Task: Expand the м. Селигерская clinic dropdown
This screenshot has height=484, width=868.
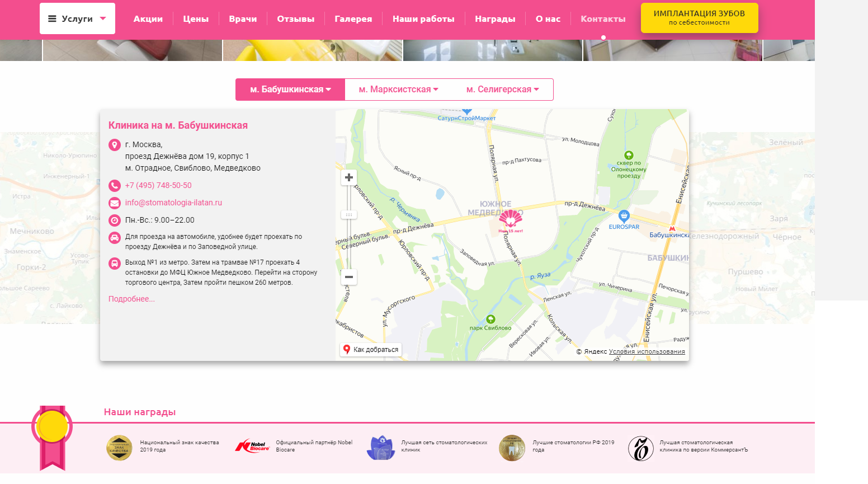Action: pyautogui.click(x=502, y=90)
